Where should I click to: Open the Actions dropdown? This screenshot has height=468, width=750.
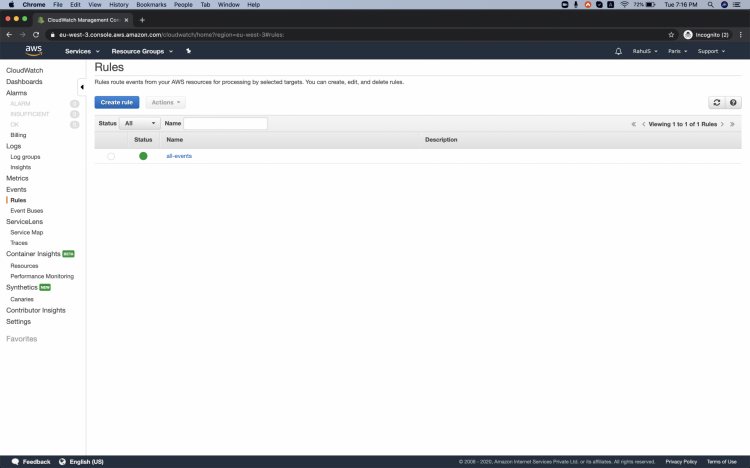165,102
